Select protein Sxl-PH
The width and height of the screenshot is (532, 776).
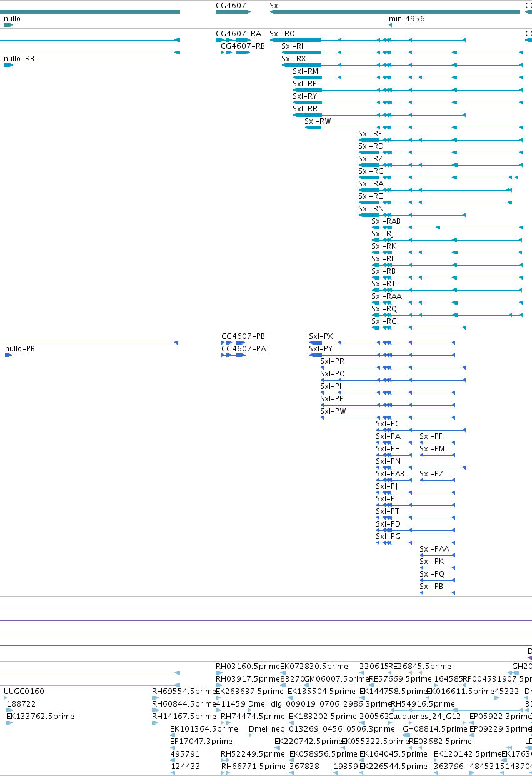[332, 386]
